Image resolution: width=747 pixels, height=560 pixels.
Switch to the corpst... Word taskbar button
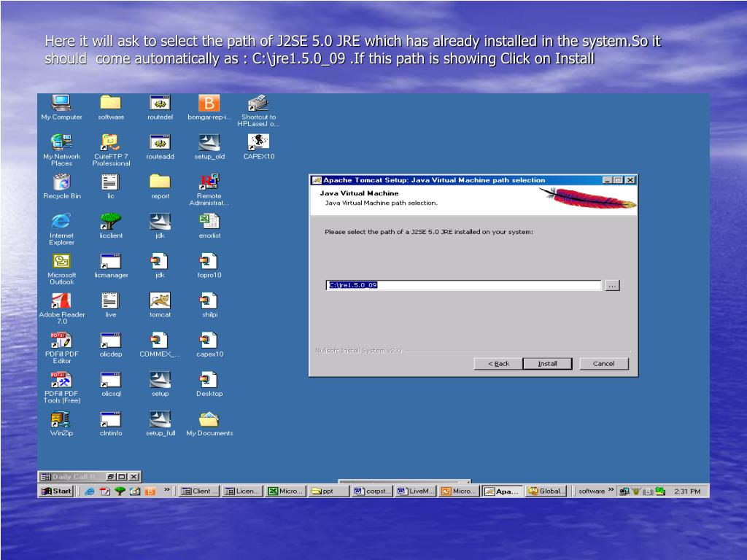pyautogui.click(x=372, y=491)
